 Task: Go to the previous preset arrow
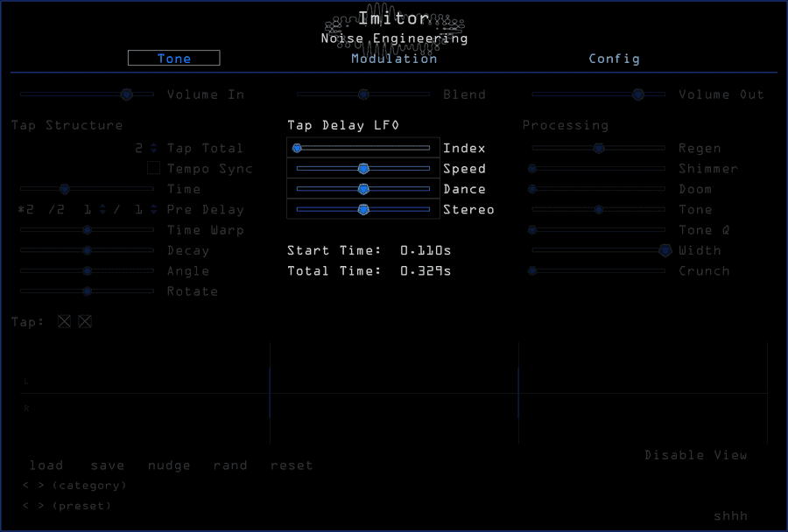[25, 506]
